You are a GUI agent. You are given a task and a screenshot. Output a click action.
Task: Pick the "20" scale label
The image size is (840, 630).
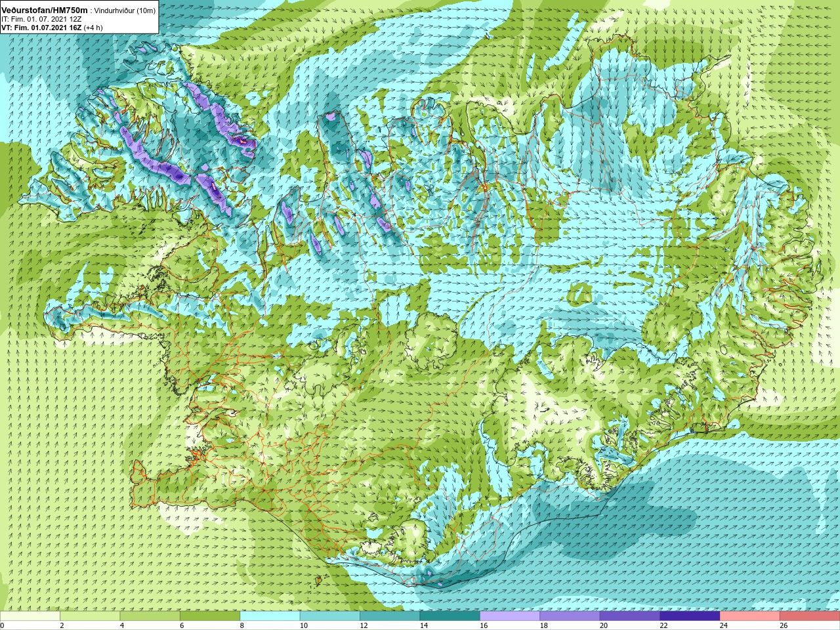[x=604, y=625]
